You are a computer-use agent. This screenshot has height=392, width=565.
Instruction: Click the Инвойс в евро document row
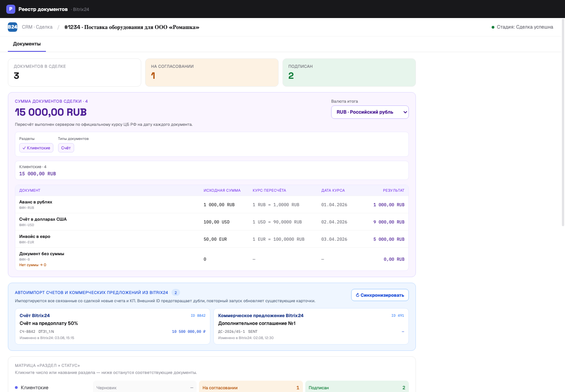[212, 239]
